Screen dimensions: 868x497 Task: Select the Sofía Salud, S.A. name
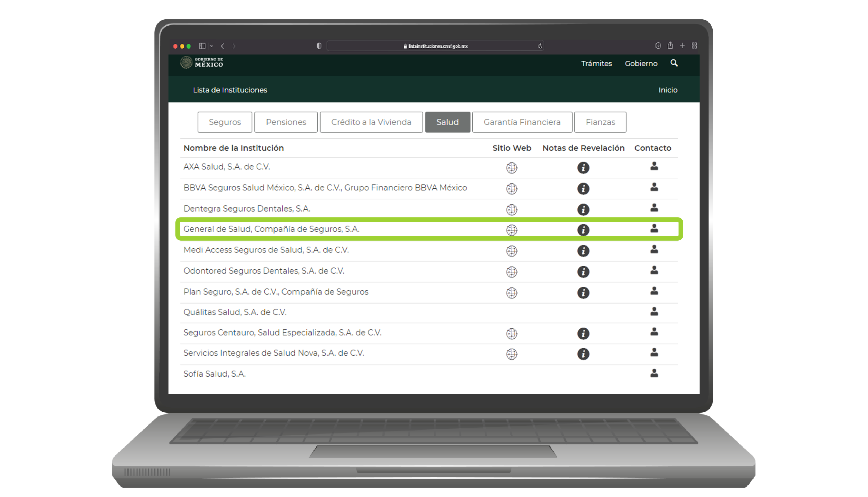[215, 374]
